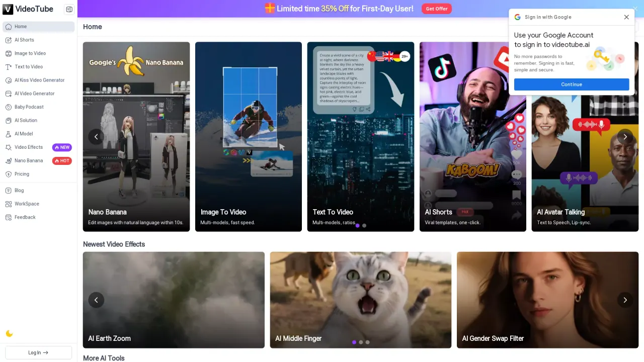Click the Video Effects sidebar icon
This screenshot has height=362, width=644.
tap(9, 147)
